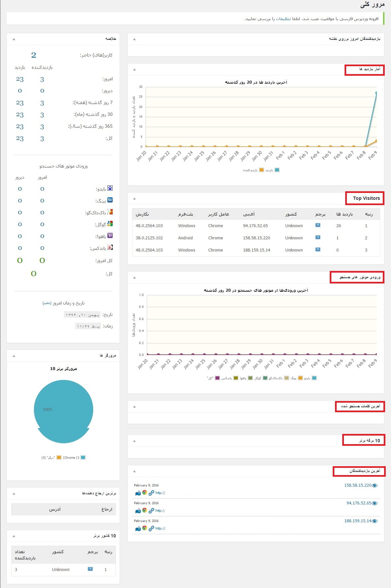Toggle the آخرین کلمات جستجو شده panel arrow
The image size is (391, 588).
[134, 407]
